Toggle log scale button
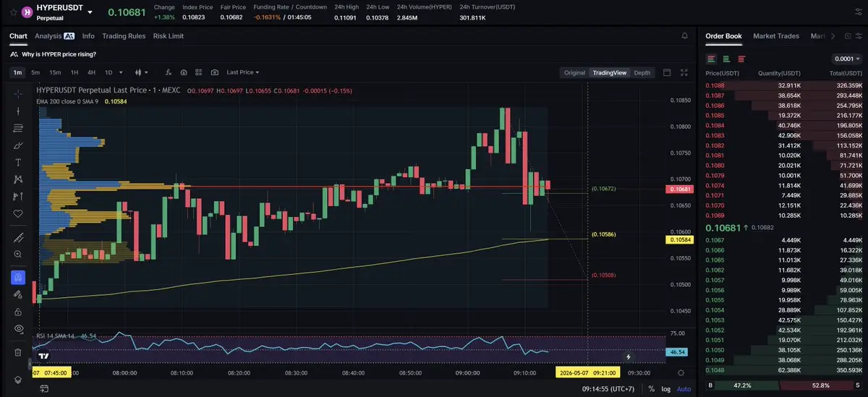 pyautogui.click(x=665, y=389)
